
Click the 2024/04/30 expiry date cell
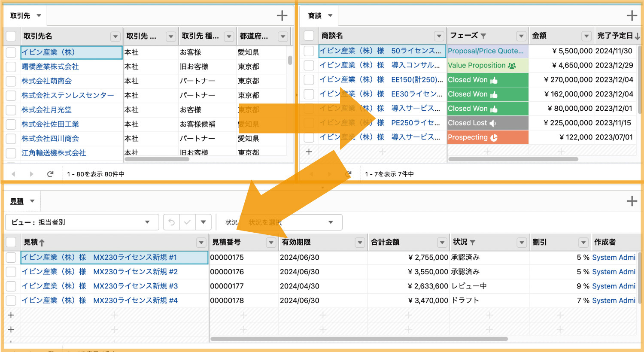323,286
